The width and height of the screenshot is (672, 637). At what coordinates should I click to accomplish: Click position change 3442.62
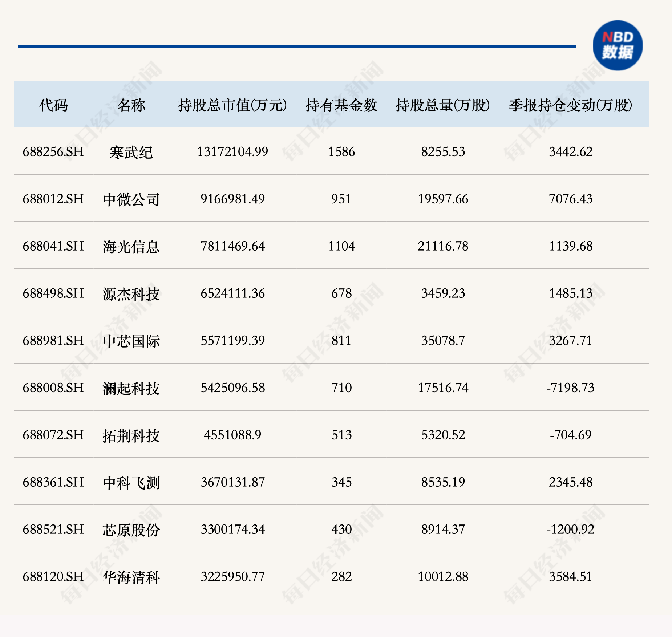coord(571,152)
